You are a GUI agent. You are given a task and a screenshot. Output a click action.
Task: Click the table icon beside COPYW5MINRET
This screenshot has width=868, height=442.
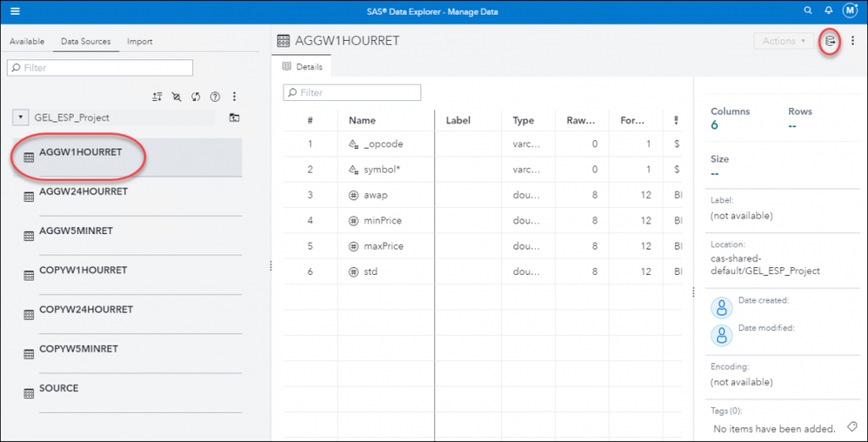[29, 354]
